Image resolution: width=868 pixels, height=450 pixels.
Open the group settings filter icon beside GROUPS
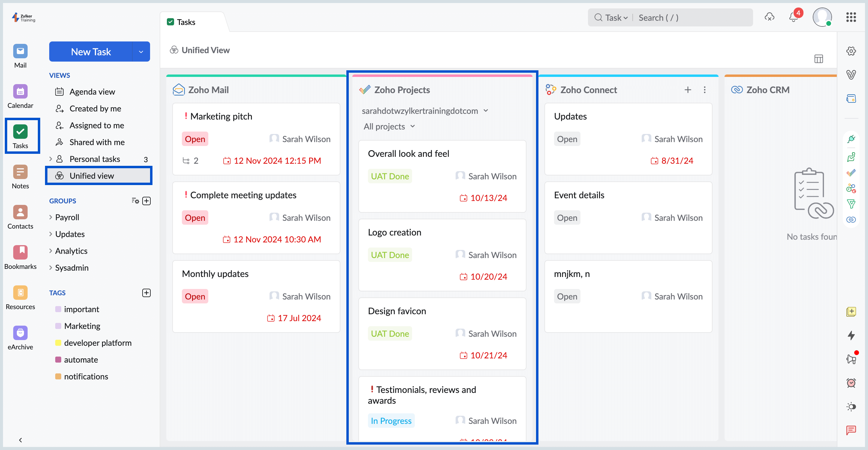pos(135,201)
